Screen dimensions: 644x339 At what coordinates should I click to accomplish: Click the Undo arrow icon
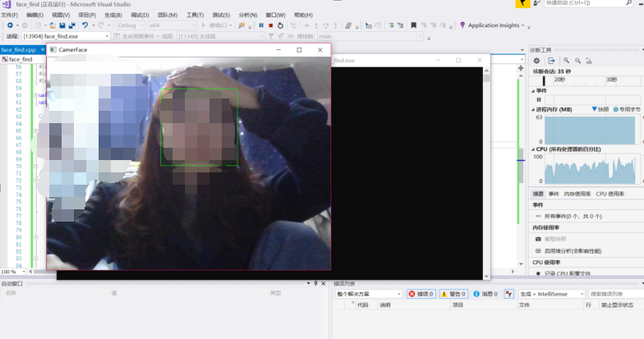[85, 25]
